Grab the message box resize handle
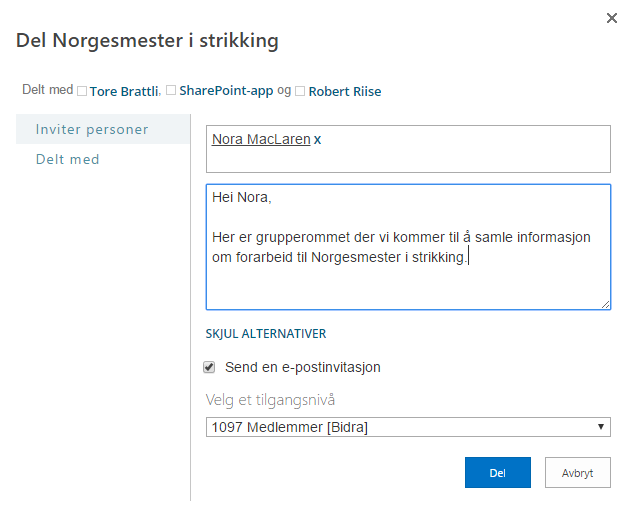The width and height of the screenshot is (630, 510). point(605,303)
